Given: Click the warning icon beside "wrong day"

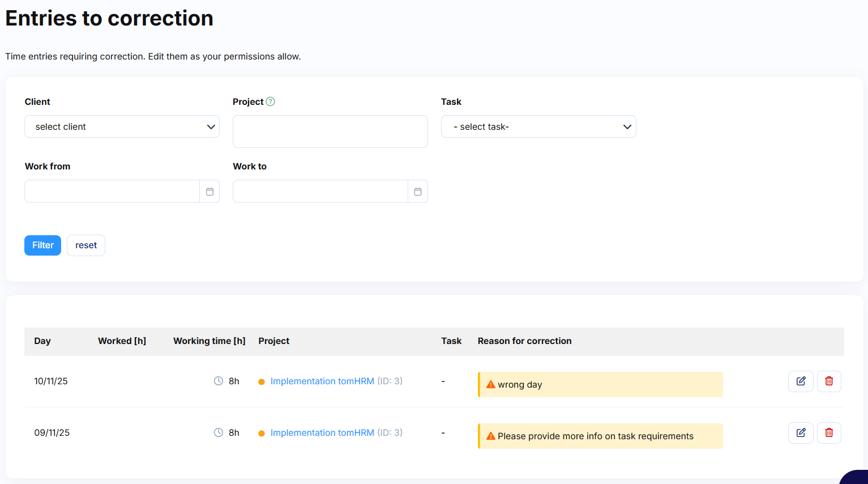Looking at the screenshot, I should 490,385.
